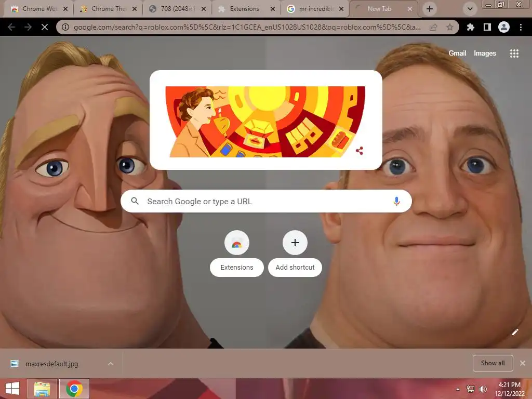Share this page icon in address bar
The image size is (532, 399).
coord(433,27)
